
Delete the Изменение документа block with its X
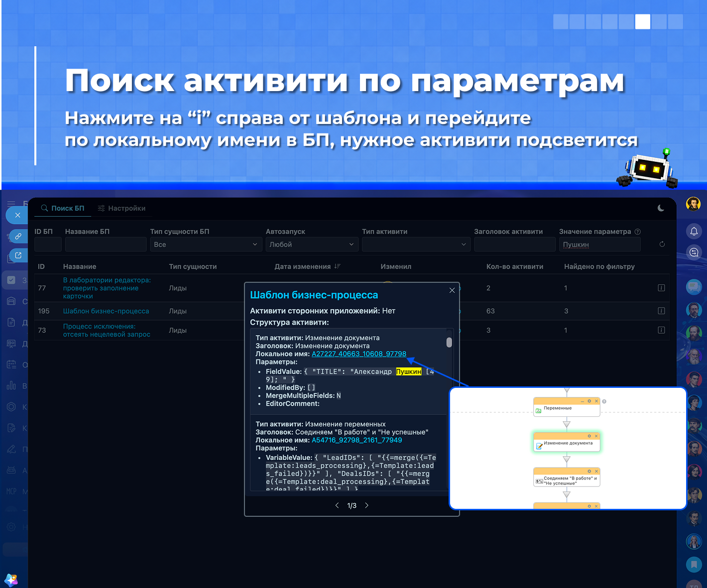click(596, 436)
